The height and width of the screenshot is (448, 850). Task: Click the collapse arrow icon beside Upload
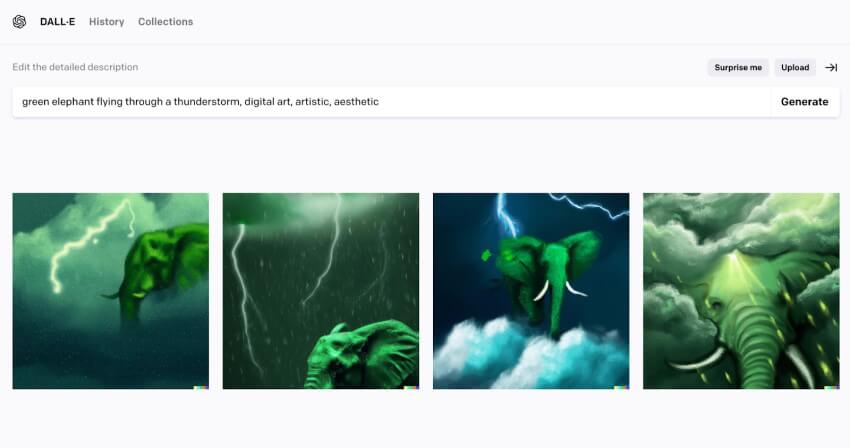pos(831,67)
